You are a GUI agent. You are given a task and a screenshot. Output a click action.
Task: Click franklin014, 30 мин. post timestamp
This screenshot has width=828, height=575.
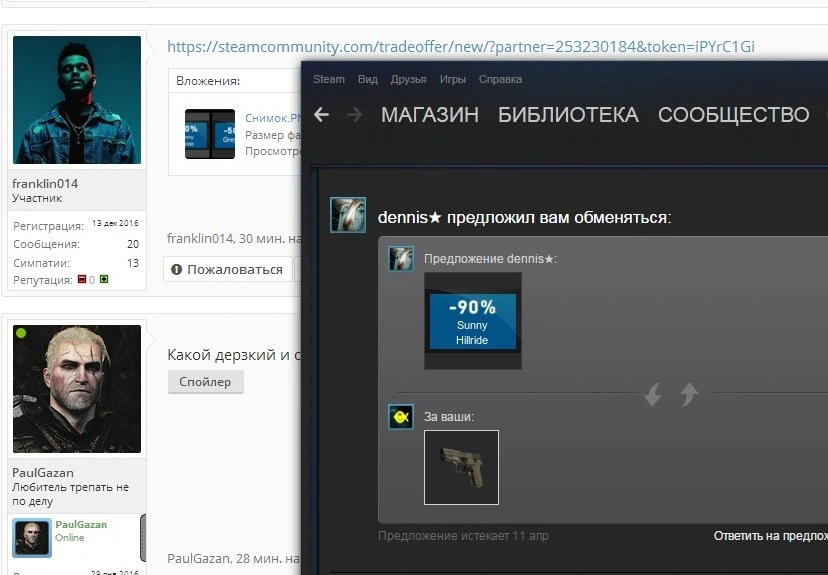coord(234,239)
